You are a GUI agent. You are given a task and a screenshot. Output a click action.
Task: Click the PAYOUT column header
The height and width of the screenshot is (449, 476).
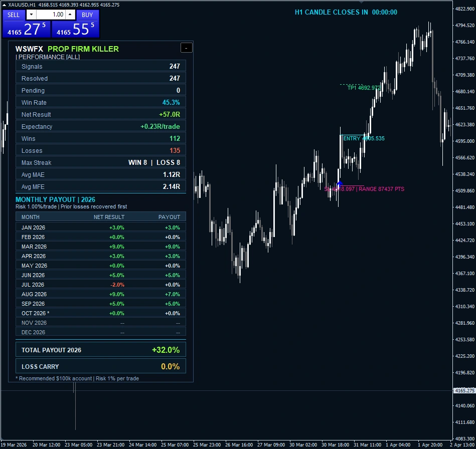pos(169,217)
